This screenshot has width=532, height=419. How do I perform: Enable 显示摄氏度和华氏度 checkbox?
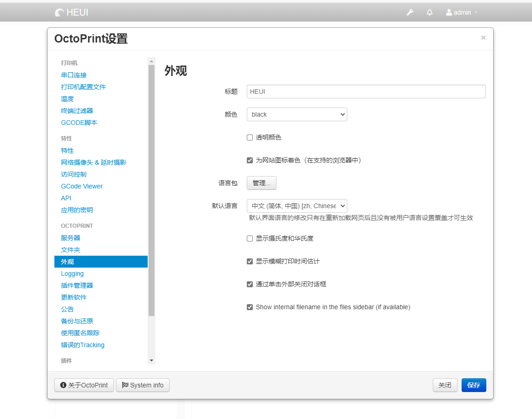(x=250, y=238)
